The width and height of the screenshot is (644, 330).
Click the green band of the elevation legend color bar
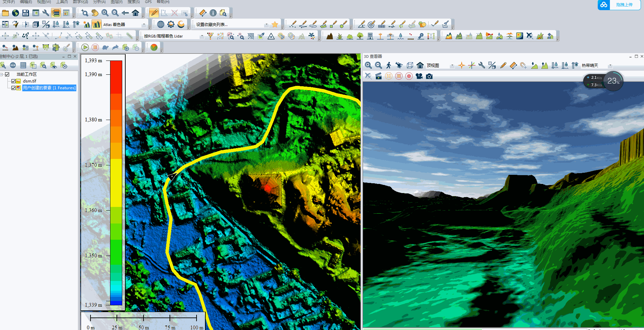[116, 252]
